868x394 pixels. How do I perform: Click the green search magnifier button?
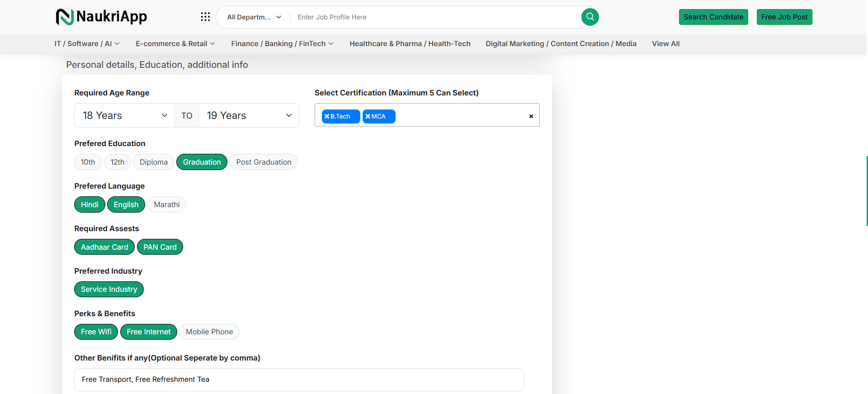[x=590, y=17]
